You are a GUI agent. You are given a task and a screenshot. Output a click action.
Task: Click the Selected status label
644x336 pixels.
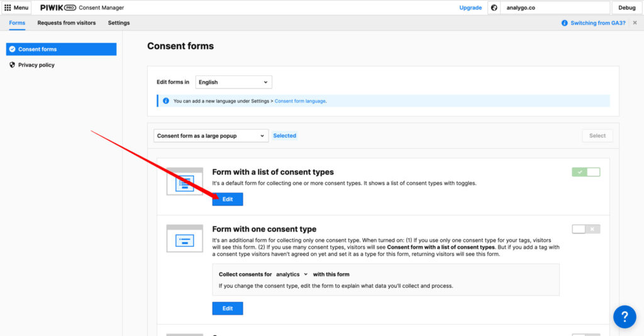[285, 135]
